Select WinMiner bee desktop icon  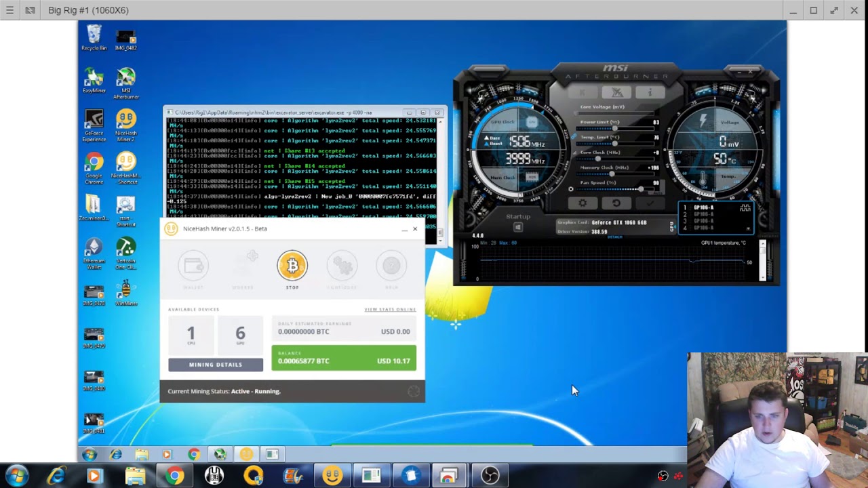tap(125, 293)
